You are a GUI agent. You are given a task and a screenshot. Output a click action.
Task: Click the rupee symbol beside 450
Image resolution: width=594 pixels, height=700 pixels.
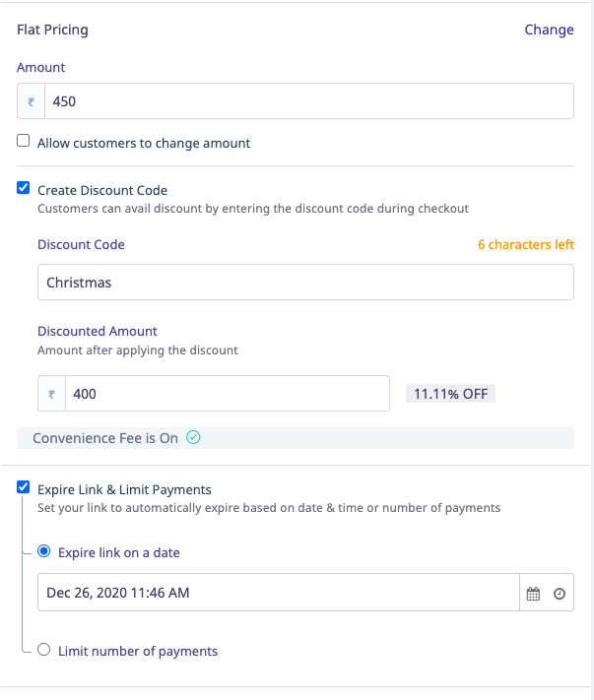[x=32, y=101]
